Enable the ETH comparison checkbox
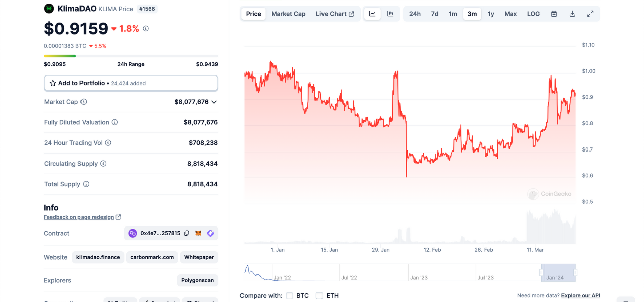This screenshot has height=302, width=644. click(319, 296)
